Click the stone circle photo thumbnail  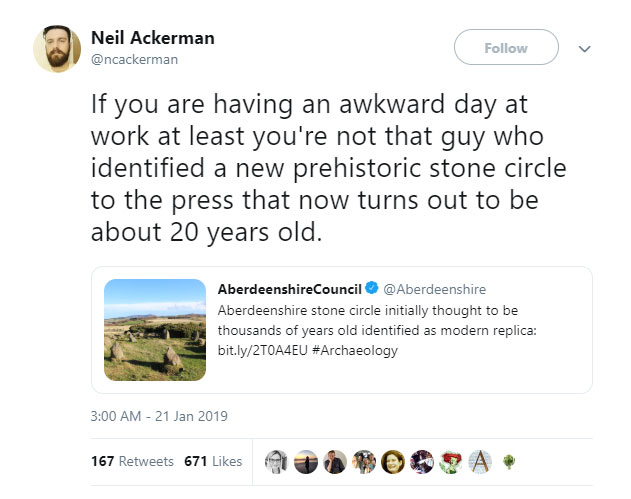pyautogui.click(x=154, y=329)
